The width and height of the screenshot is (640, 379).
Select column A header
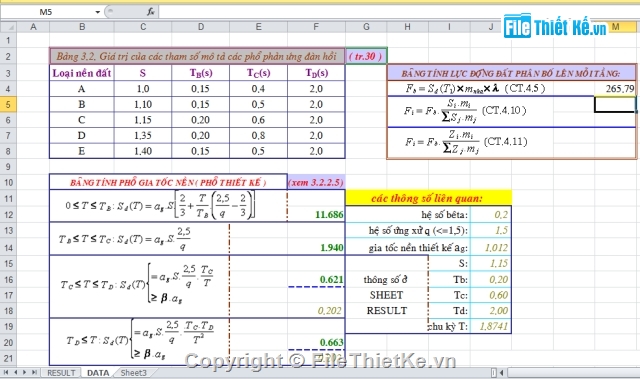(x=33, y=27)
